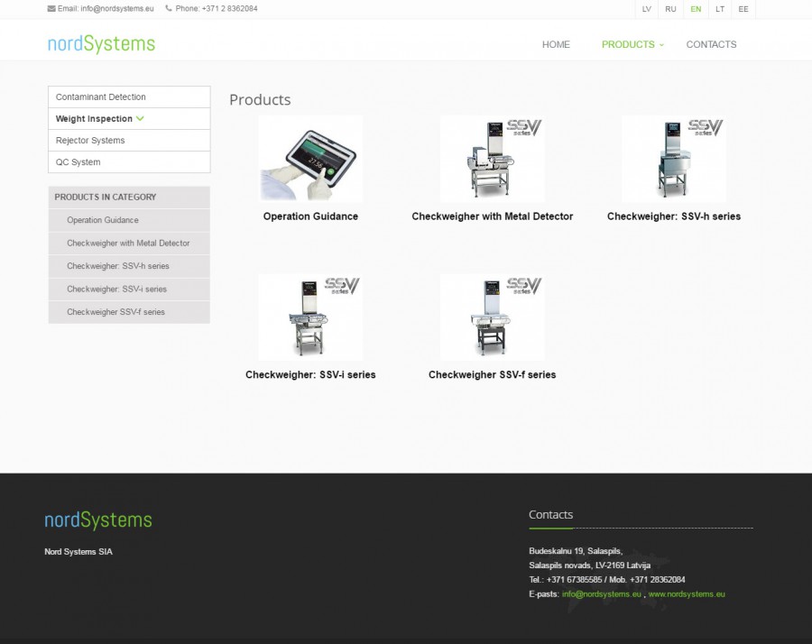
Task: Open the CONTACTS menu item
Action: [711, 44]
